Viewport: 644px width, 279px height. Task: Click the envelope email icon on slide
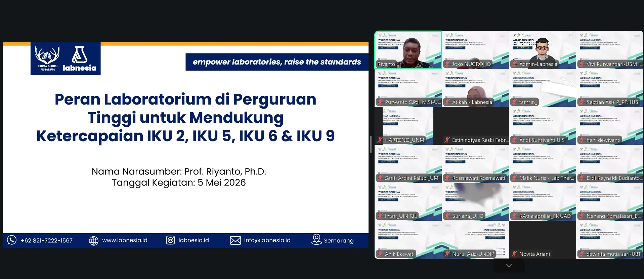(x=235, y=240)
